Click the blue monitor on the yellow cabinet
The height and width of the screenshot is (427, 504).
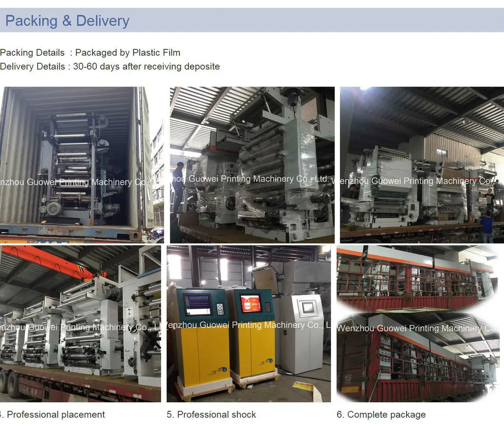coord(197,304)
